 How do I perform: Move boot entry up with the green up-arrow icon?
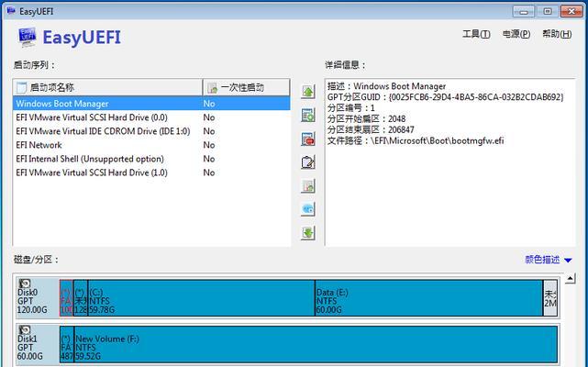pos(308,92)
